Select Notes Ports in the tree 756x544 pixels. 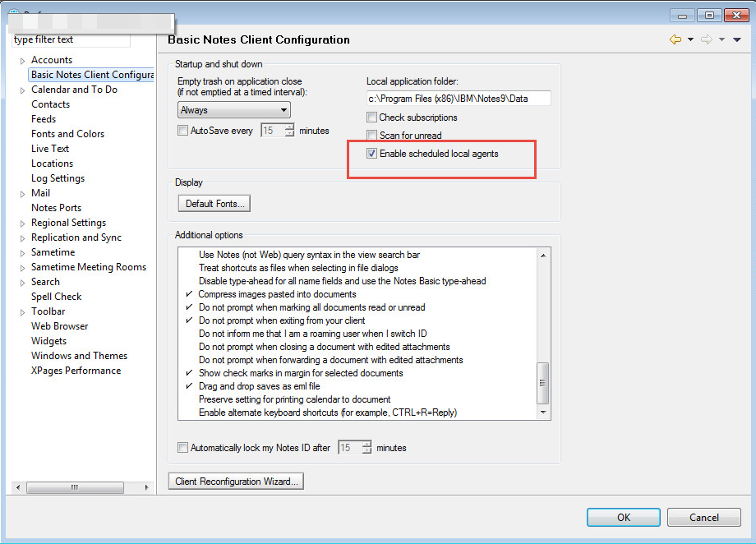tap(57, 208)
